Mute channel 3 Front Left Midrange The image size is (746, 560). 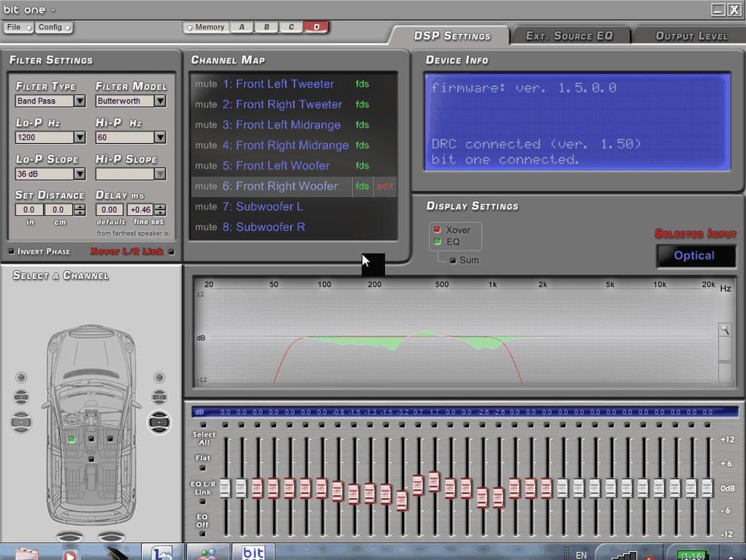(x=206, y=125)
